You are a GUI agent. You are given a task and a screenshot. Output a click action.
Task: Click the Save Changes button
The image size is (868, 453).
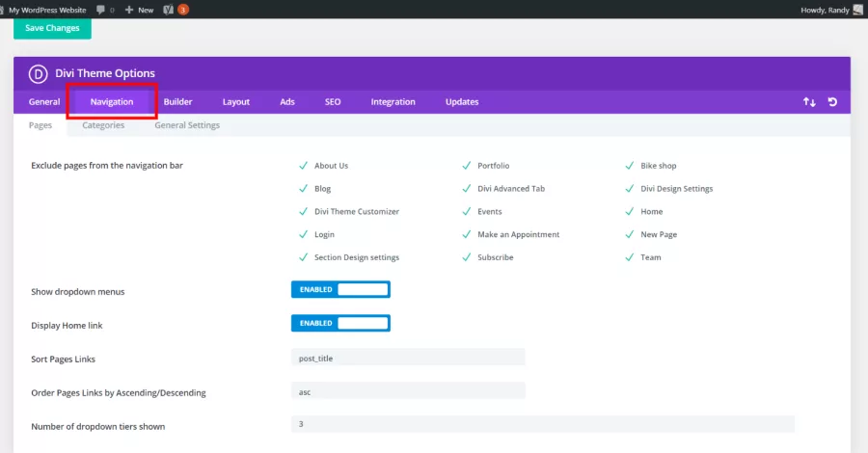click(53, 28)
